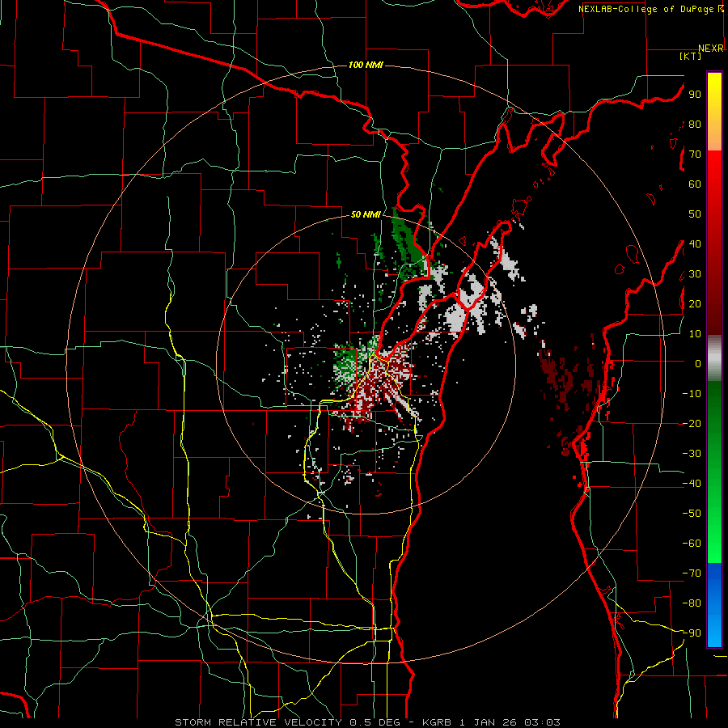The width and height of the screenshot is (728, 728).
Task: Click the -50 value on velocity scale
Action: pos(692,514)
